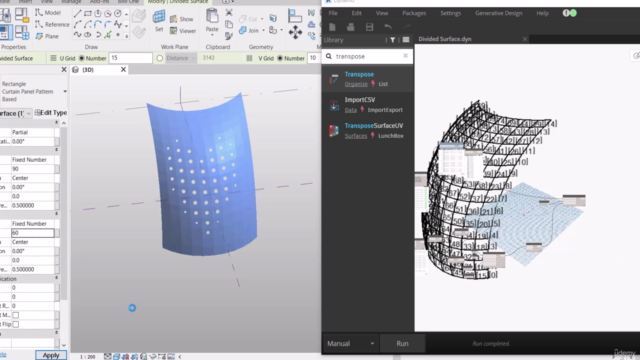Switch to the Divided Surface.dyn tab

(445, 39)
